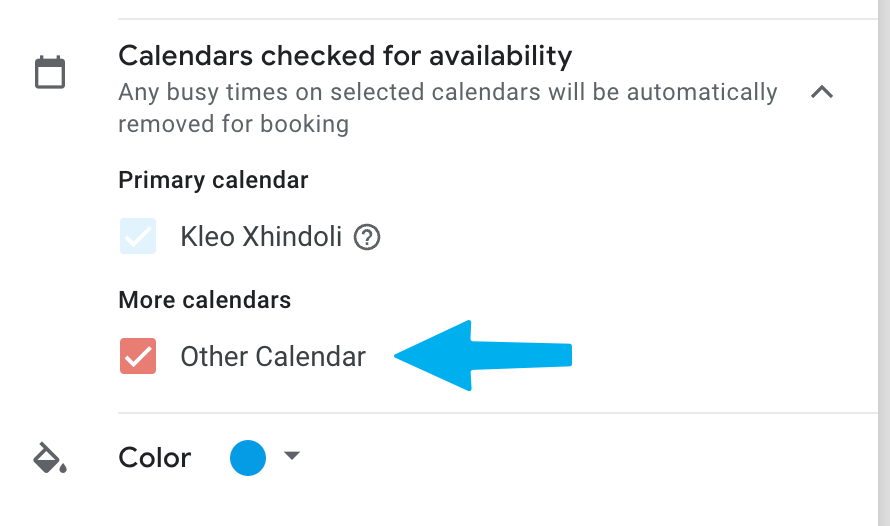890x526 pixels.
Task: Select the Primary calendar section label
Action: point(213,180)
